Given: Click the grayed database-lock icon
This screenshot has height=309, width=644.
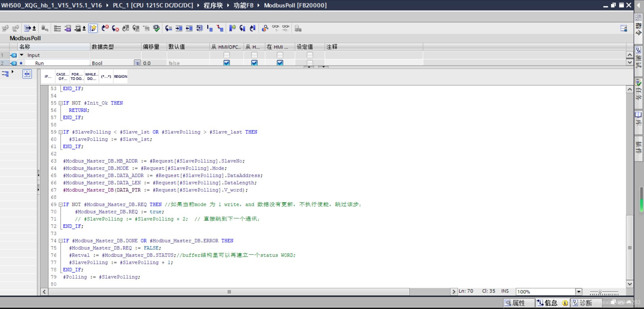Looking at the screenshot, I should (x=298, y=28).
